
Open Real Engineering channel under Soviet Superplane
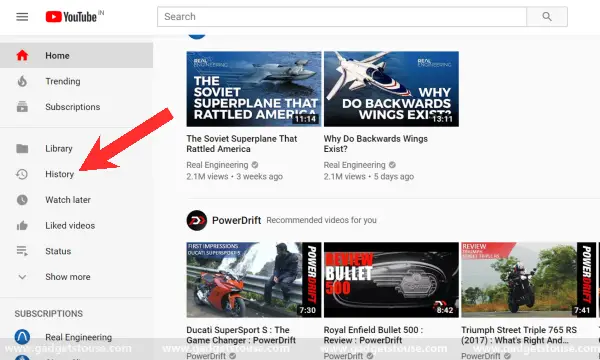tap(217, 165)
